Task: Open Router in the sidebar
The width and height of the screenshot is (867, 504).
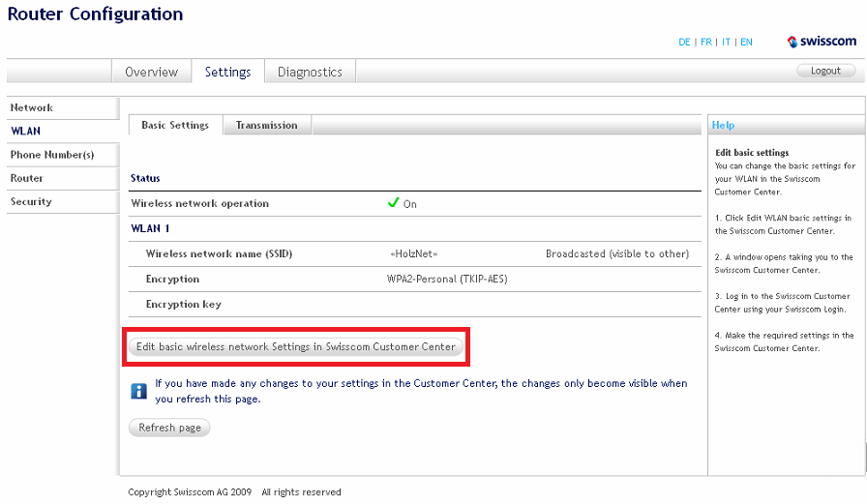Action: 63,178
